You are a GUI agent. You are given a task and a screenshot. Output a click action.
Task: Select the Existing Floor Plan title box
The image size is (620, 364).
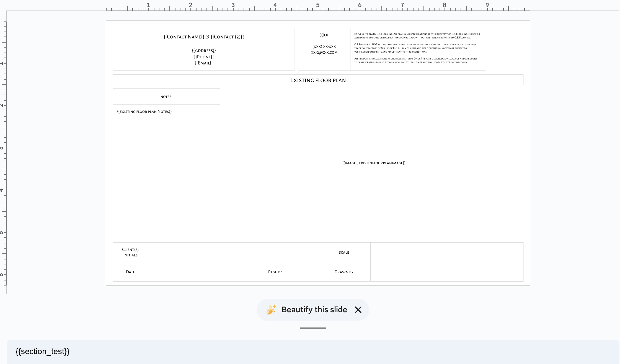318,80
